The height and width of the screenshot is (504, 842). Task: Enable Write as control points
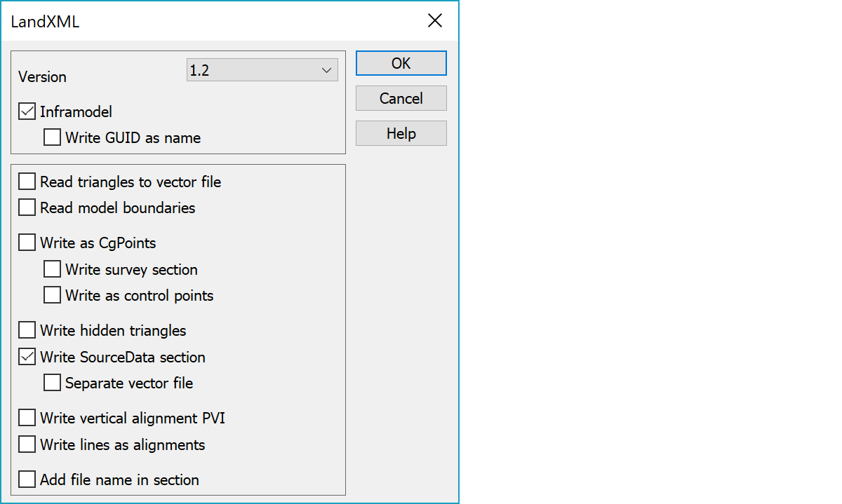[x=53, y=295]
